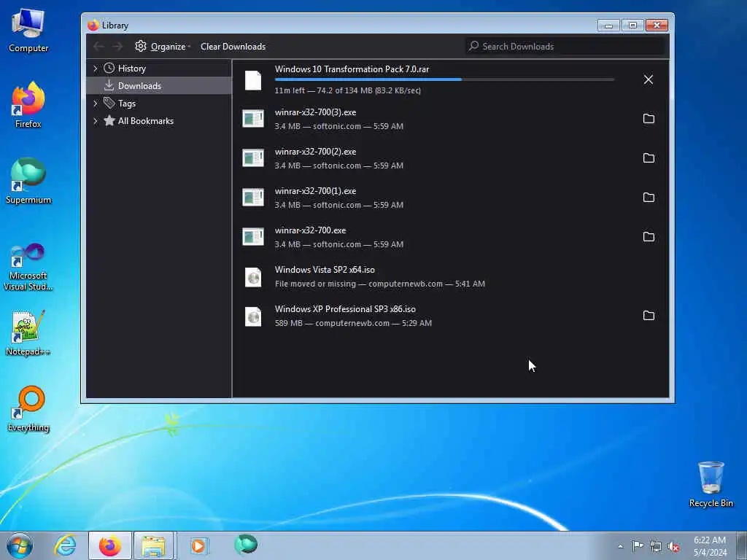Click the Action Center flag icon
The width and height of the screenshot is (747, 560).
[638, 546]
